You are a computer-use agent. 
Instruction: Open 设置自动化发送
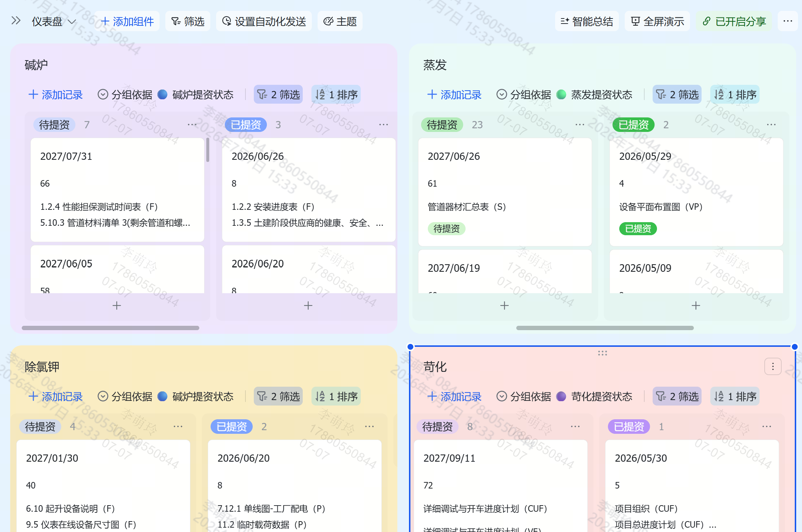tap(264, 21)
